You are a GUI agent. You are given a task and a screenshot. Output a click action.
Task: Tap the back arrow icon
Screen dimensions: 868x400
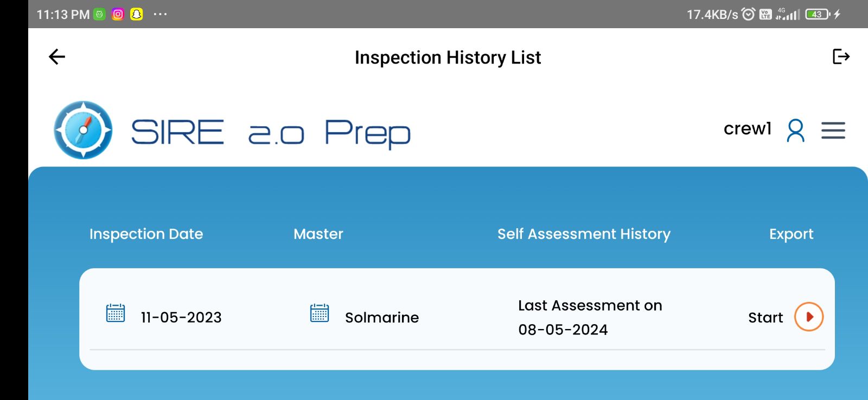click(57, 57)
